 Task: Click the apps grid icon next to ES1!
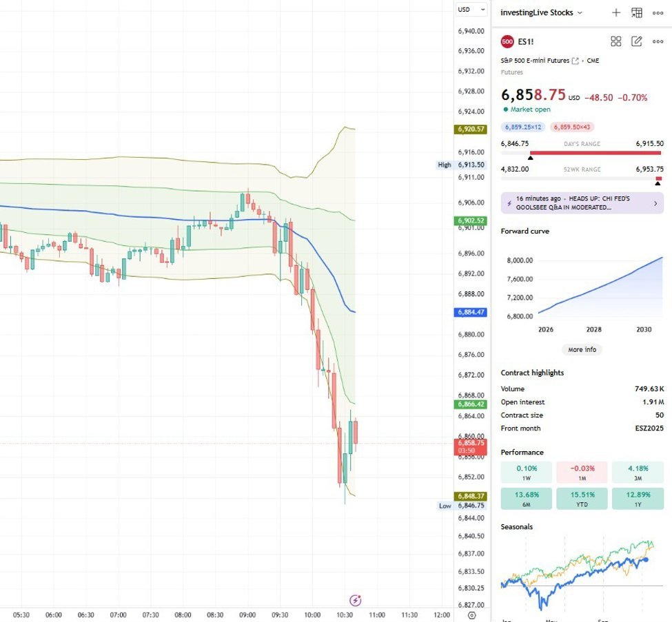tap(615, 41)
